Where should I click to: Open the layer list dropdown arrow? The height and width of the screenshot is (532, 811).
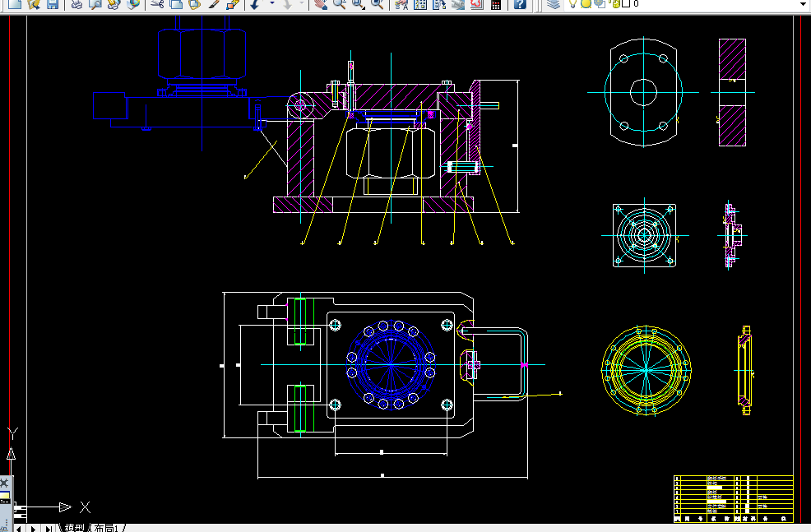pos(803,4)
